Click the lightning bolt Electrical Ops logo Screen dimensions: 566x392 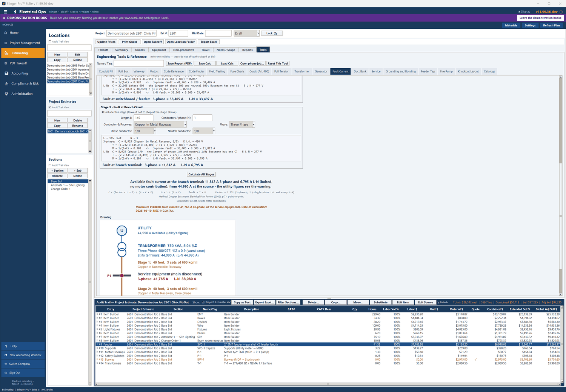click(15, 12)
